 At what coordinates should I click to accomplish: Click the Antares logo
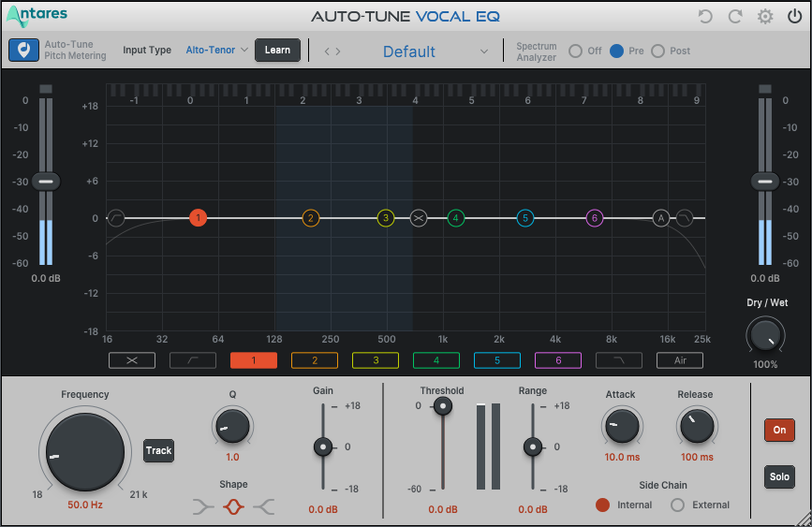37,17
